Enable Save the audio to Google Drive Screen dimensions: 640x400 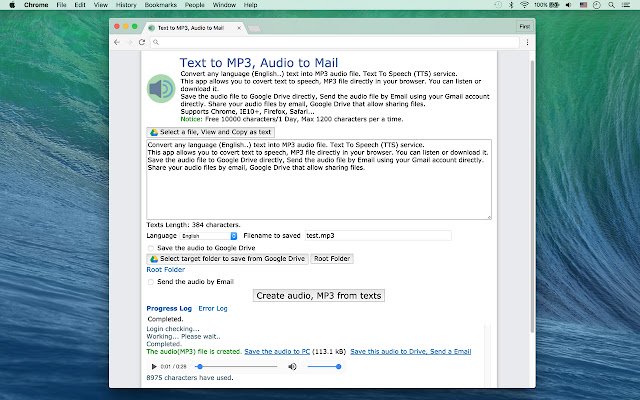151,248
